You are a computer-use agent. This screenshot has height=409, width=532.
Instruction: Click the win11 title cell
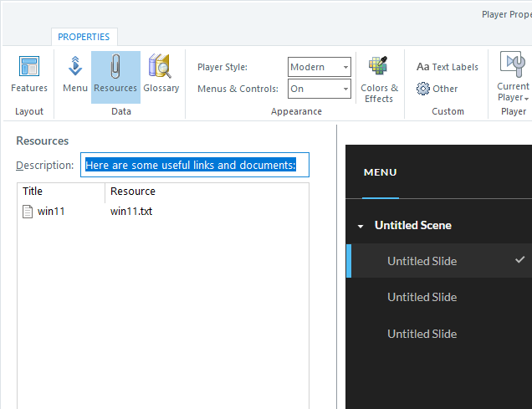[x=51, y=212]
